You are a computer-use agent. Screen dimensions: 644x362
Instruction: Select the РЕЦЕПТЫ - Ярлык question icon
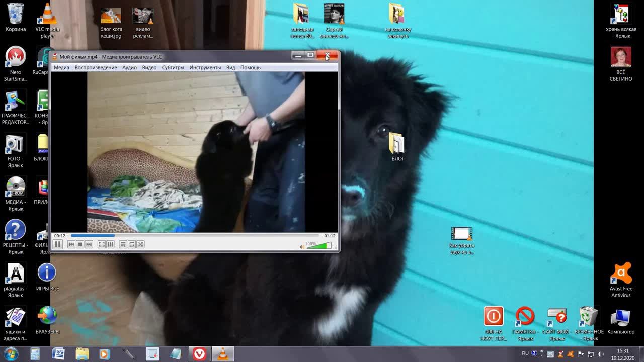click(x=16, y=237)
